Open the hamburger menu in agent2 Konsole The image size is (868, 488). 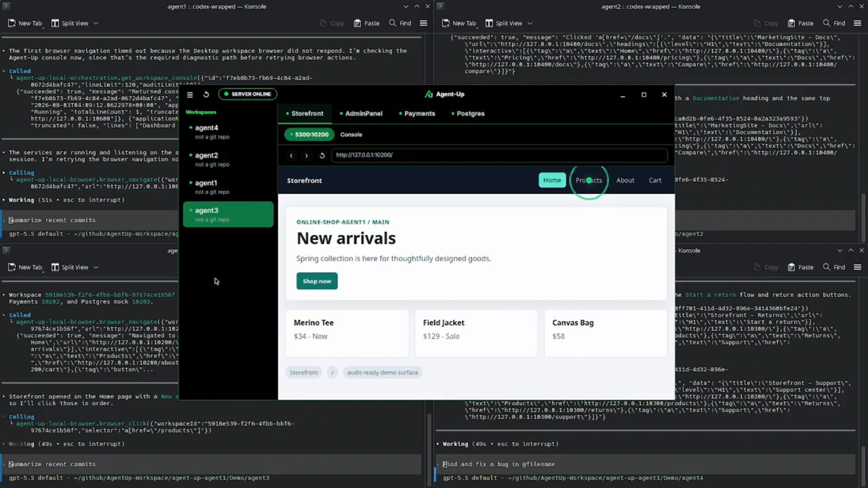[x=858, y=23]
